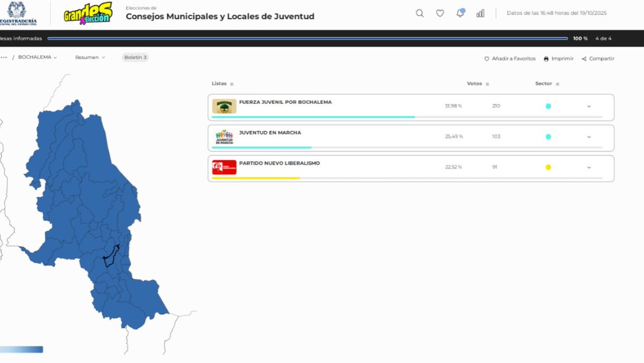
Task: Click the mesas informadas progress bar
Action: 308,39
